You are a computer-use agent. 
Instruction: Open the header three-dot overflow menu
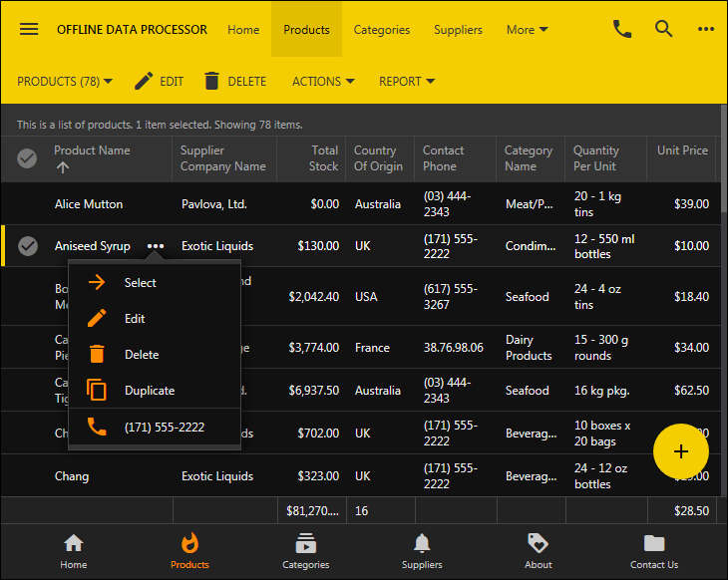tap(706, 29)
